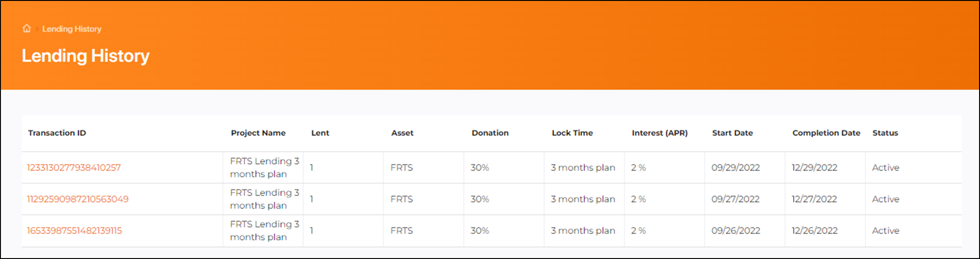Click completion date 12/27/2022 cell
Image resolution: width=980 pixels, height=259 pixels.
pos(814,199)
